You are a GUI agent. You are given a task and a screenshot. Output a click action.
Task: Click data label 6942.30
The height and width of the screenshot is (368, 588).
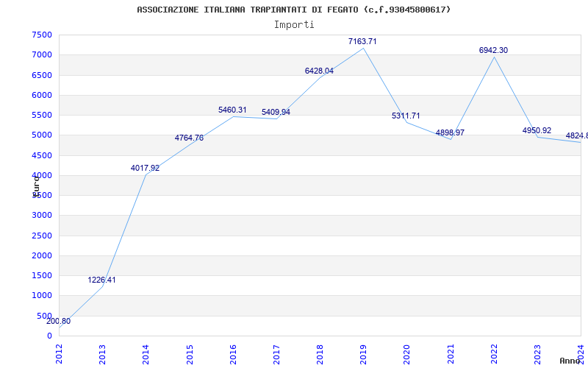click(x=493, y=50)
